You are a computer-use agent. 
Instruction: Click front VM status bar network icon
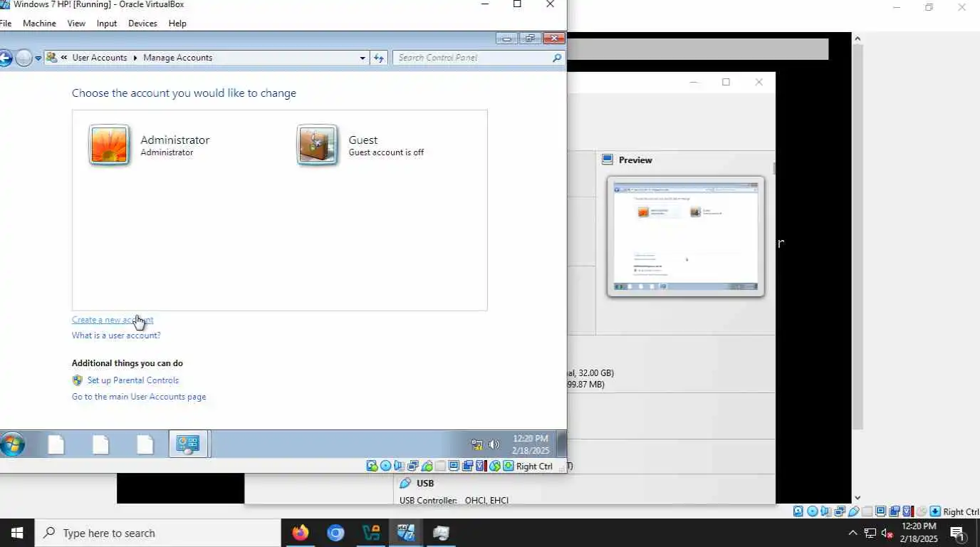pyautogui.click(x=413, y=466)
